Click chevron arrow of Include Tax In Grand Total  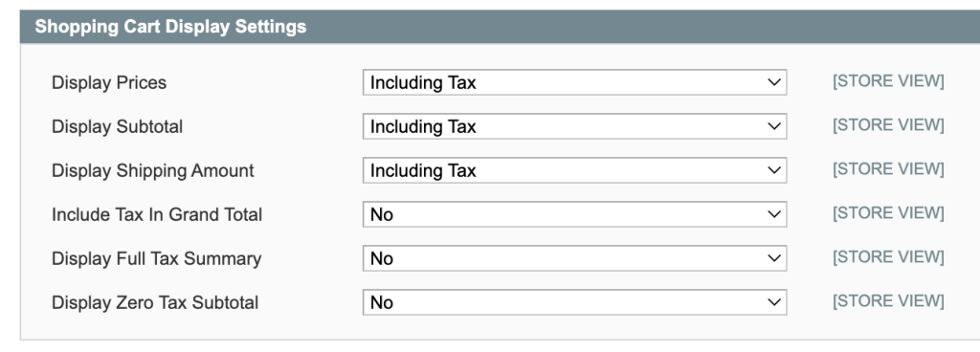(x=773, y=214)
